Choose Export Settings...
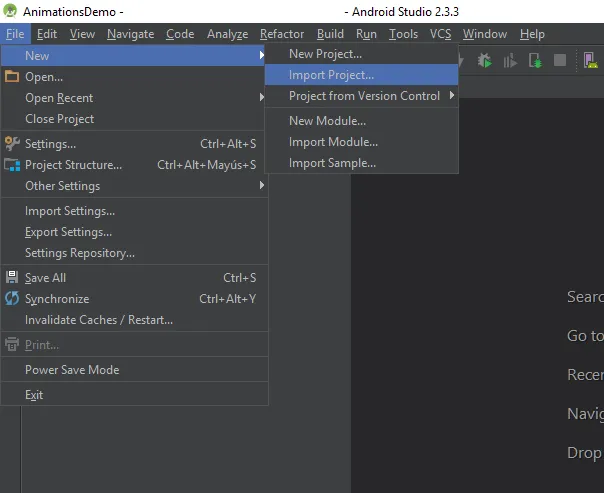 (134, 232)
